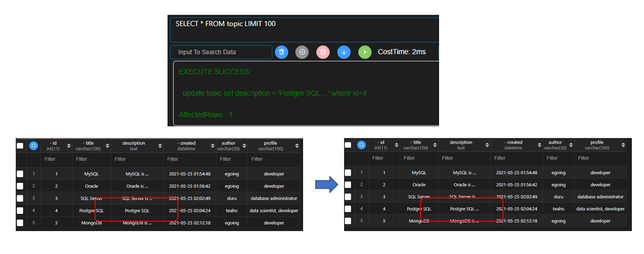Viewport: 644px width, 254px height.
Task: Run the query with the green play button
Action: point(365,52)
